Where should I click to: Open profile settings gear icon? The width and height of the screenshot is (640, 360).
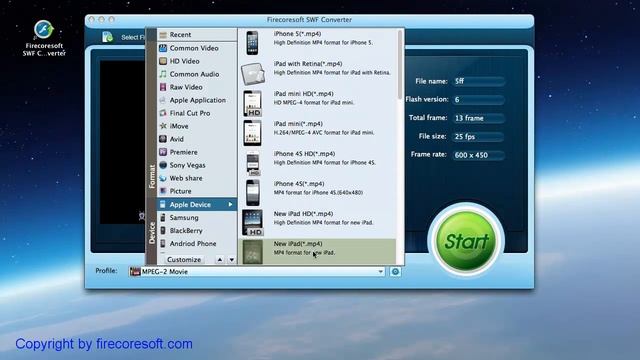pos(395,271)
